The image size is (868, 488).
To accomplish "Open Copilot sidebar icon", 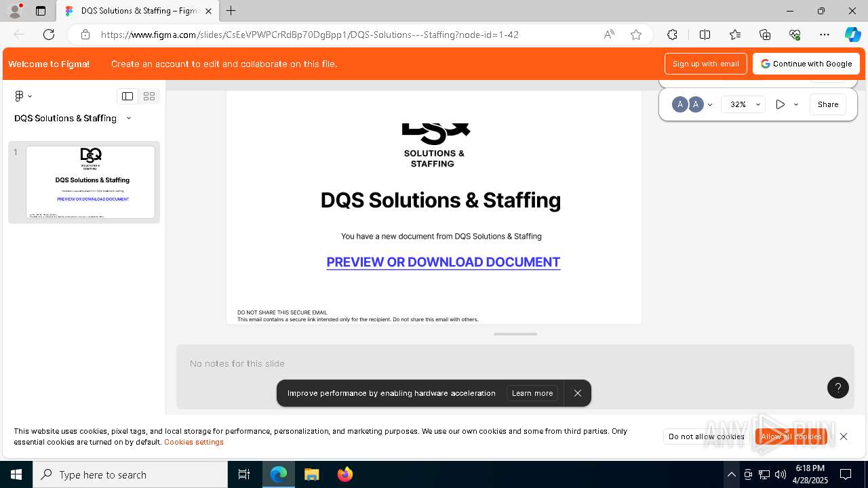I will (852, 35).
